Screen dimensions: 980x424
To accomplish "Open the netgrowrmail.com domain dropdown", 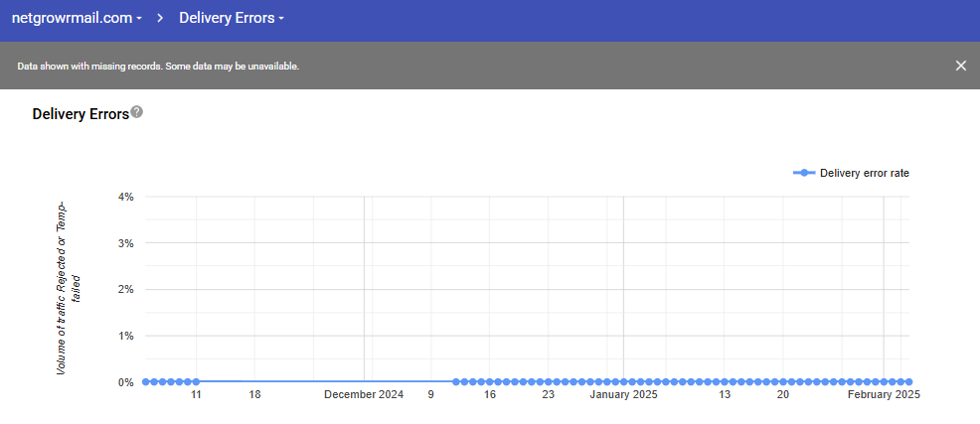I will tap(77, 18).
